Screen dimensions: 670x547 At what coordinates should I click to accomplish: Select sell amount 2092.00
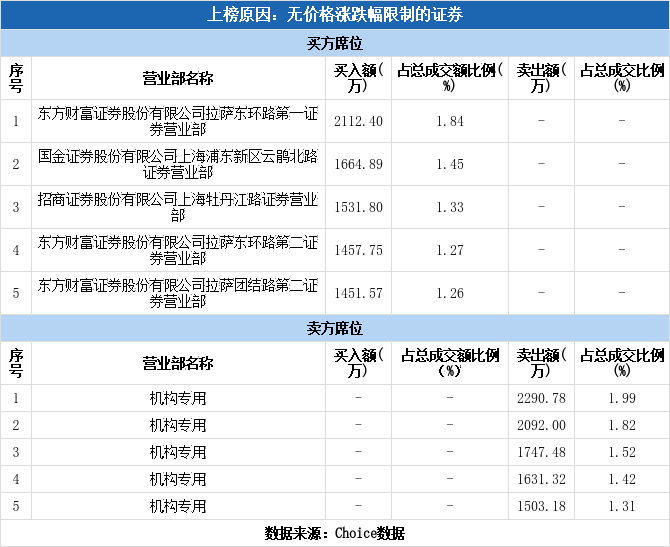pyautogui.click(x=541, y=425)
